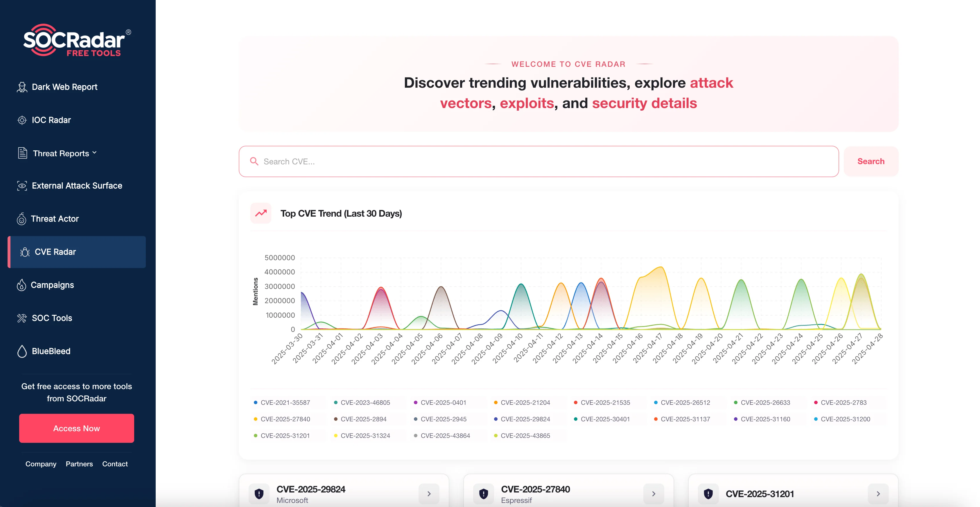Click the shield icon on CVE-2025-31201 card
980x507 pixels.
coord(708,494)
